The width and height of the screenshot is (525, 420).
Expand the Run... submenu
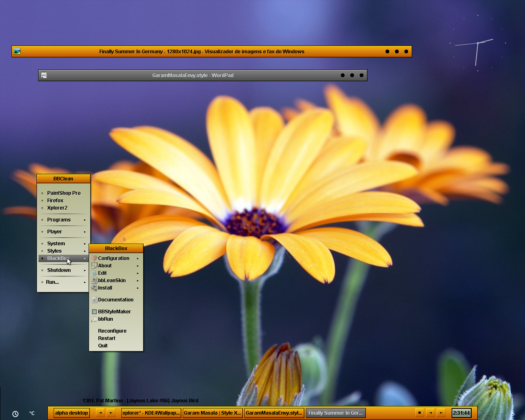(x=64, y=282)
